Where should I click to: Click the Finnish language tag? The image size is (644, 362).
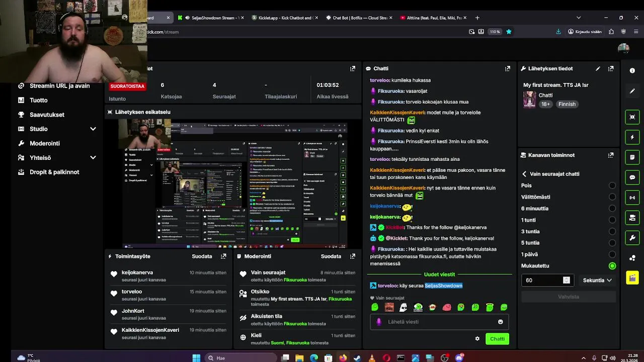pos(567,104)
